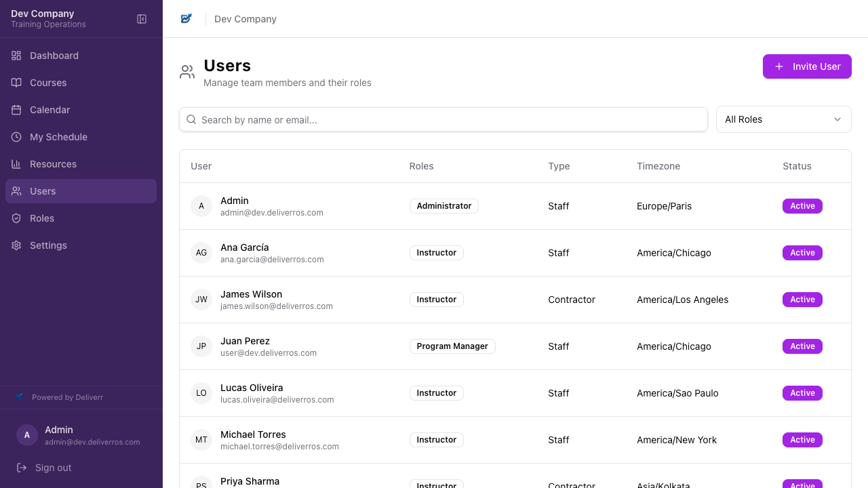
Task: Click the Settings gear icon
Action: pos(16,245)
